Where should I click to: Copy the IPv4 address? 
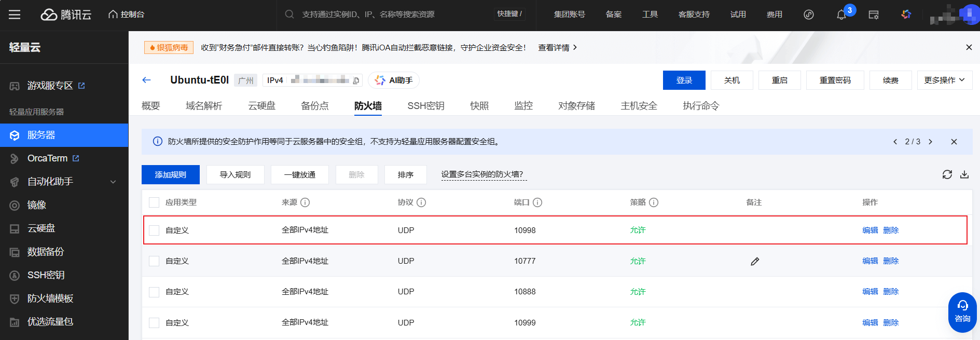pyautogui.click(x=356, y=80)
